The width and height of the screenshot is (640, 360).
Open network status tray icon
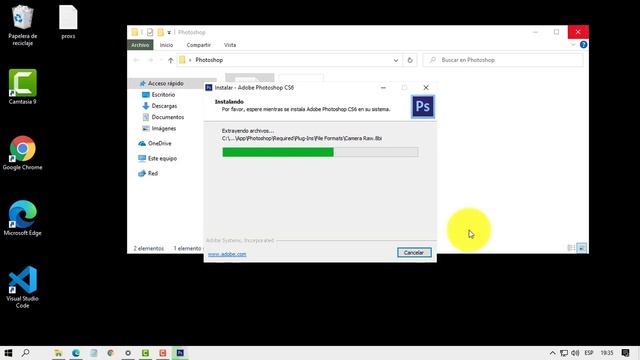coord(564,353)
